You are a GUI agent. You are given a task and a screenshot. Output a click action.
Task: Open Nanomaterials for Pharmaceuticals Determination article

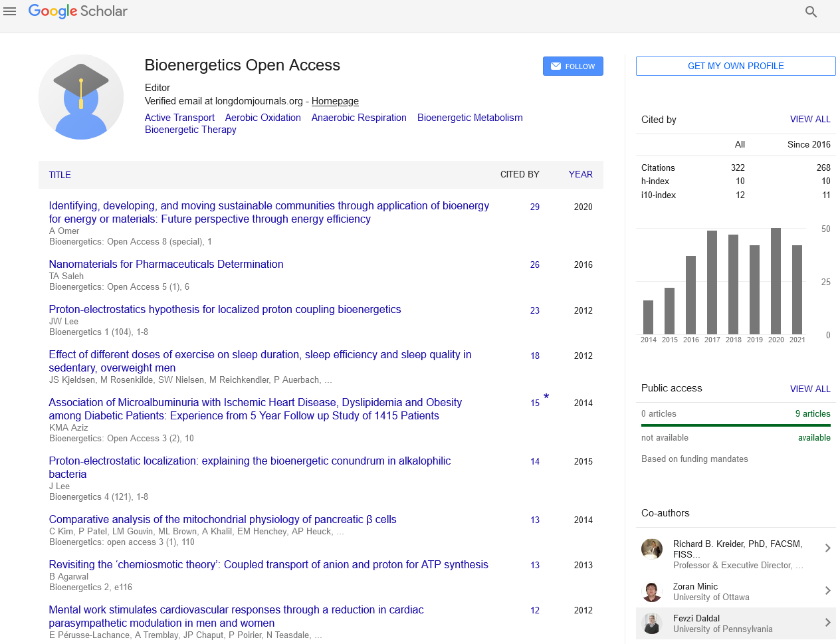pos(166,264)
